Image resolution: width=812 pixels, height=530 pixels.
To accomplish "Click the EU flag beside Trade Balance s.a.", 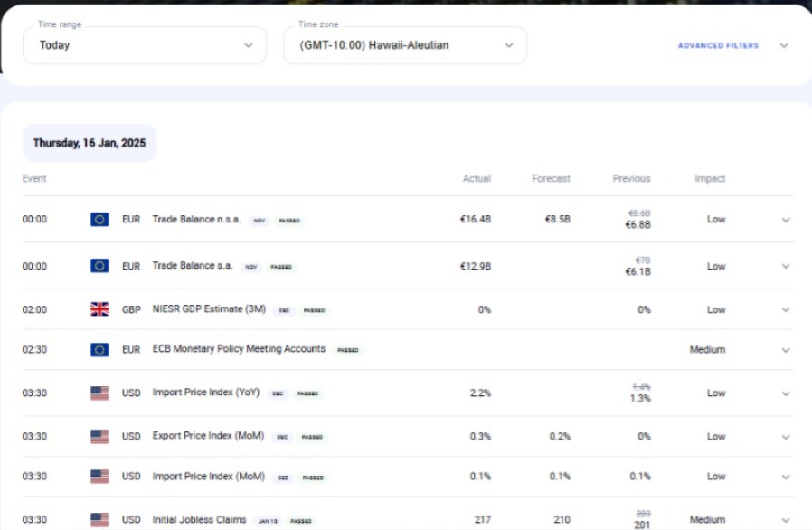I will click(x=99, y=266).
